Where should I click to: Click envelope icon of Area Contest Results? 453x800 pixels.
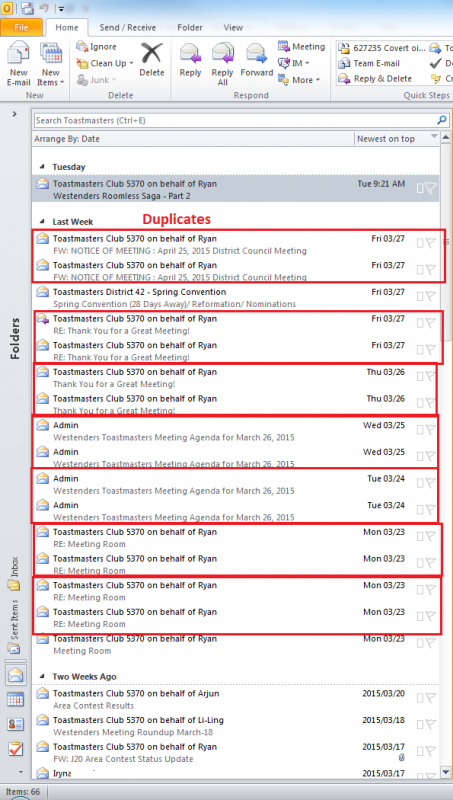43,693
